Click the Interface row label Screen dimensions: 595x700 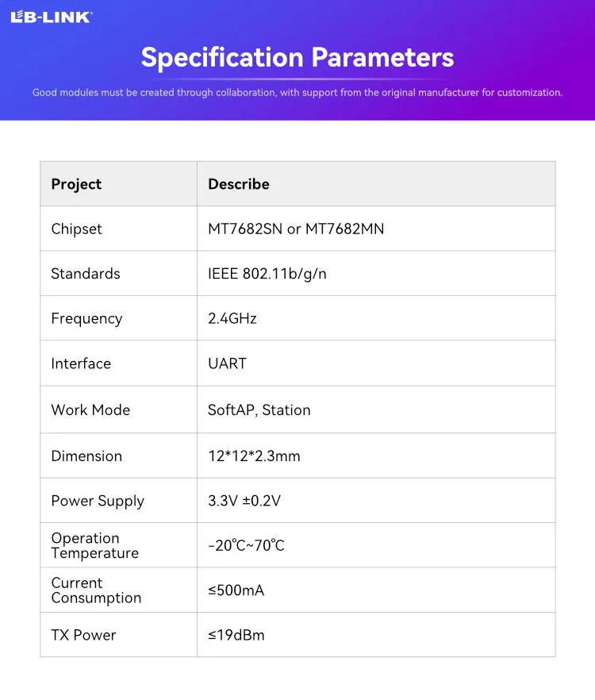tap(81, 363)
